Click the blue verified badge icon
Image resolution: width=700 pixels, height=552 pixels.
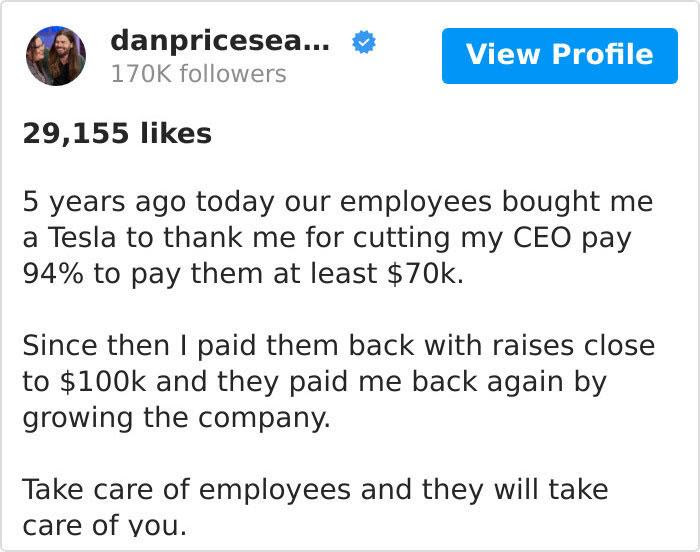(x=364, y=42)
